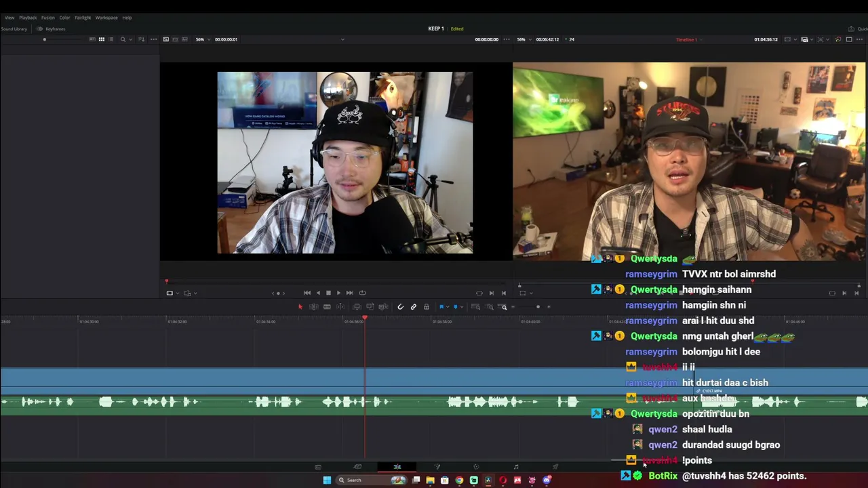Open the Fusion menu
This screenshot has width=868, height=488.
[x=47, y=18]
